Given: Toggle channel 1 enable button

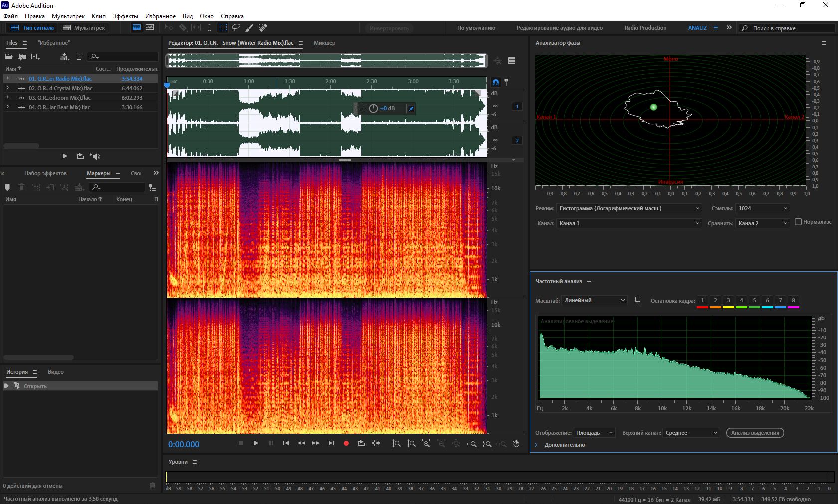Looking at the screenshot, I should click(x=517, y=106).
